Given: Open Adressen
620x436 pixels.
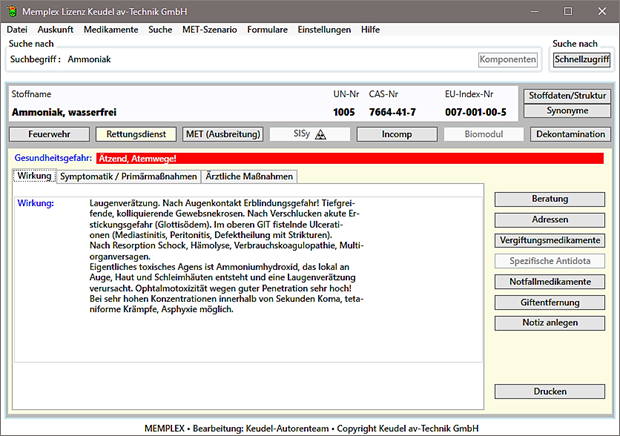Looking at the screenshot, I should (550, 219).
